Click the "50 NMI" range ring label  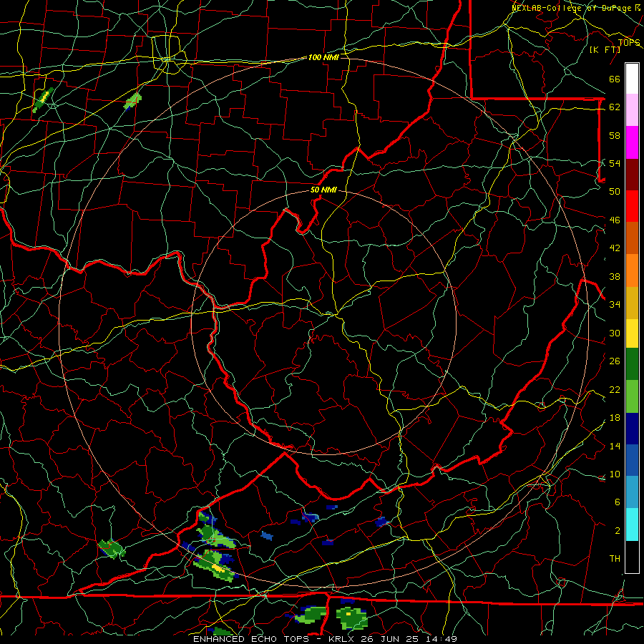(x=323, y=190)
